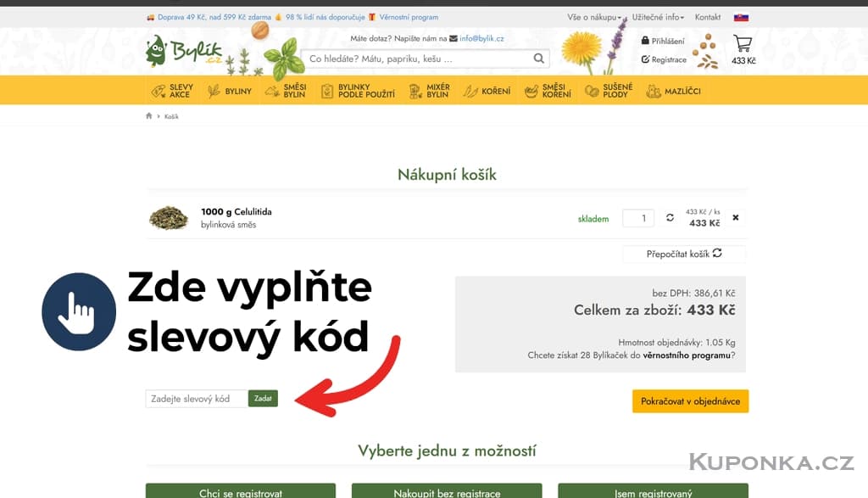868x498 pixels.
Task: Expand Užitečné info dropdown
Action: click(658, 17)
